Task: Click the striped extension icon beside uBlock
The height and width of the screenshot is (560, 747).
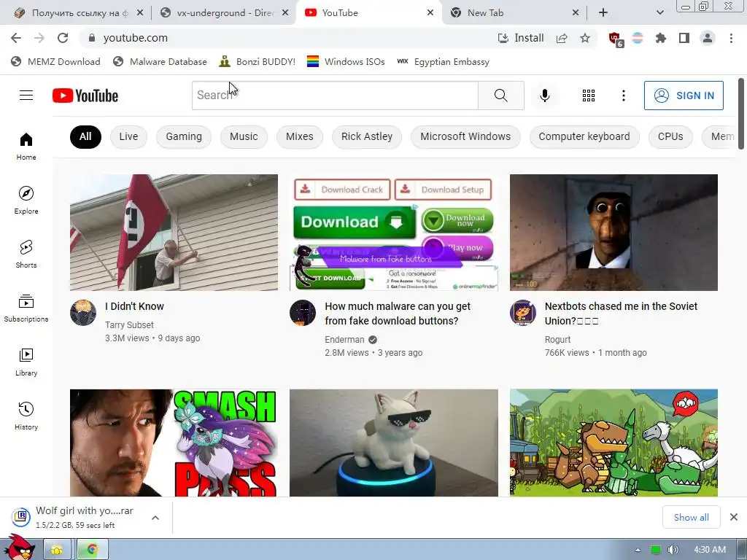Action: click(638, 38)
